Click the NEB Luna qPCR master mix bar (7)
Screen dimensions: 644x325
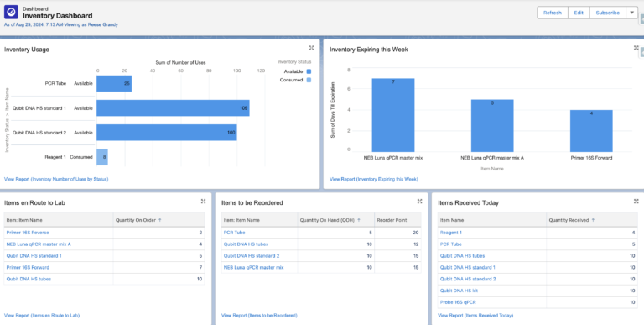click(x=393, y=115)
